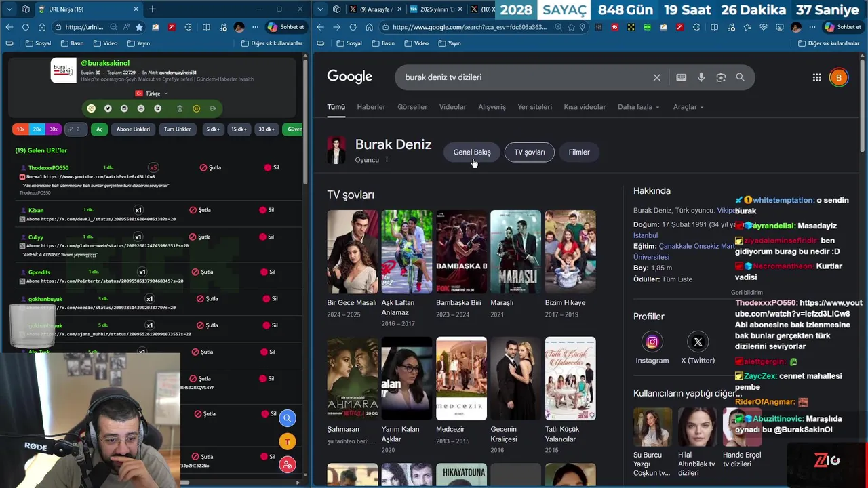
Task: Open Google voice search microphone
Action: 701,77
